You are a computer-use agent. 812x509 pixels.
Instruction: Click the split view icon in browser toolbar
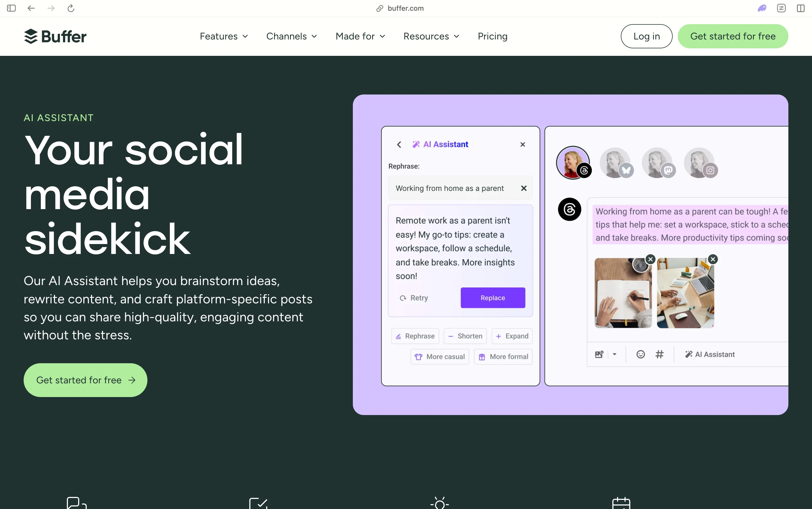click(801, 8)
